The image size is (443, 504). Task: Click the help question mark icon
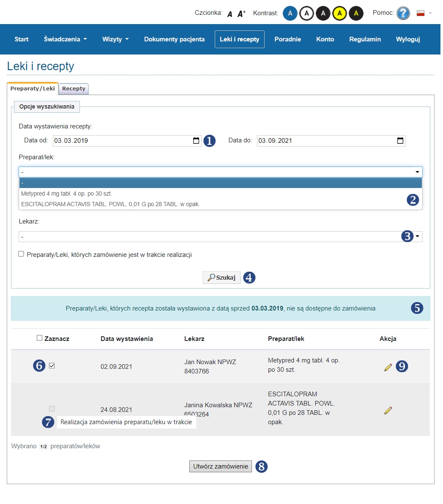(403, 13)
